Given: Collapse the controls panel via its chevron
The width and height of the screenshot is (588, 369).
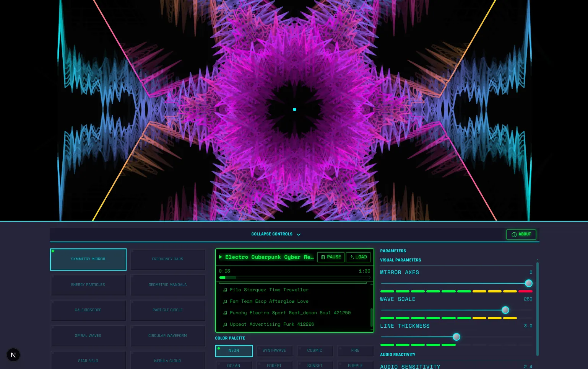Looking at the screenshot, I should [x=299, y=234].
